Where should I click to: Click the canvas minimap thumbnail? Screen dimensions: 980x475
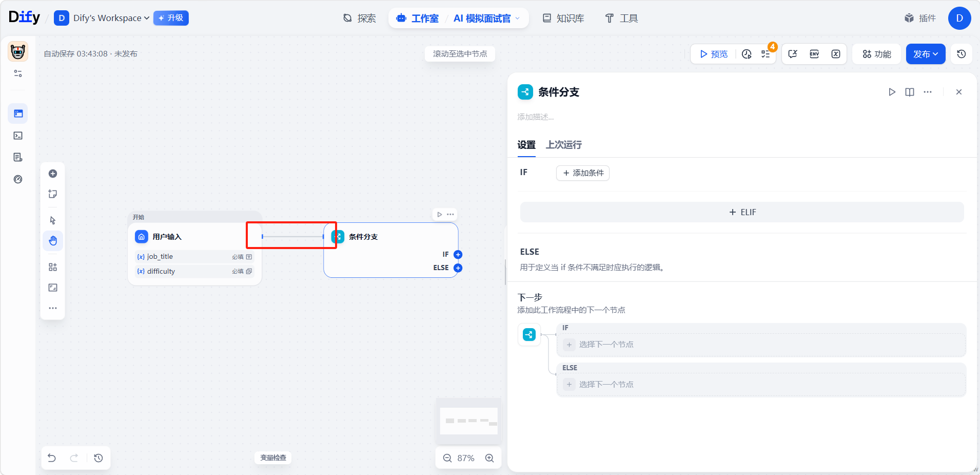coord(468,421)
